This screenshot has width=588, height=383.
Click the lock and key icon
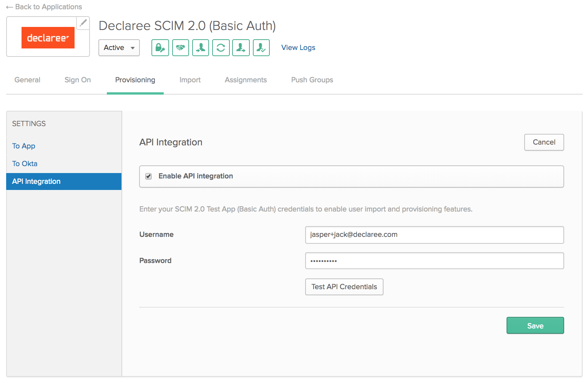coord(160,48)
